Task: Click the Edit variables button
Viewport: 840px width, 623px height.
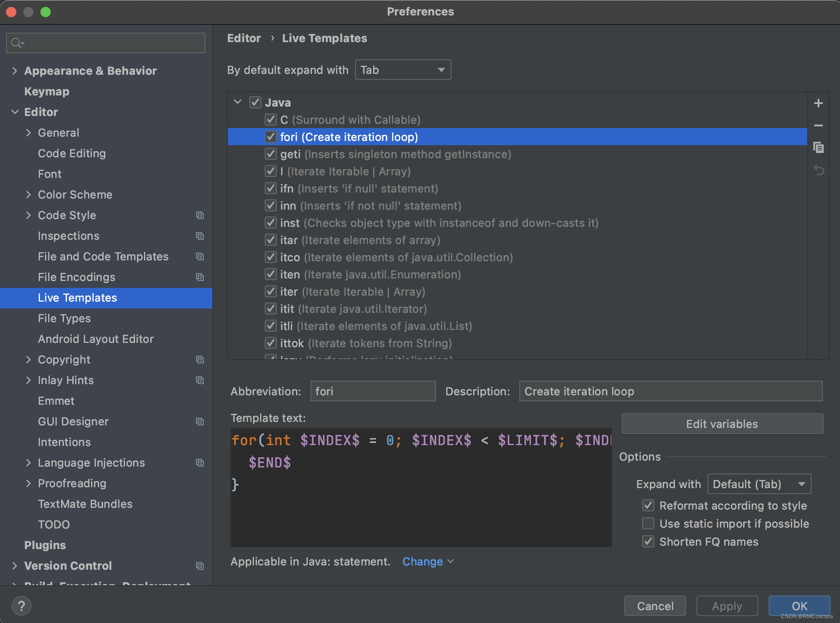Action: coord(722,424)
